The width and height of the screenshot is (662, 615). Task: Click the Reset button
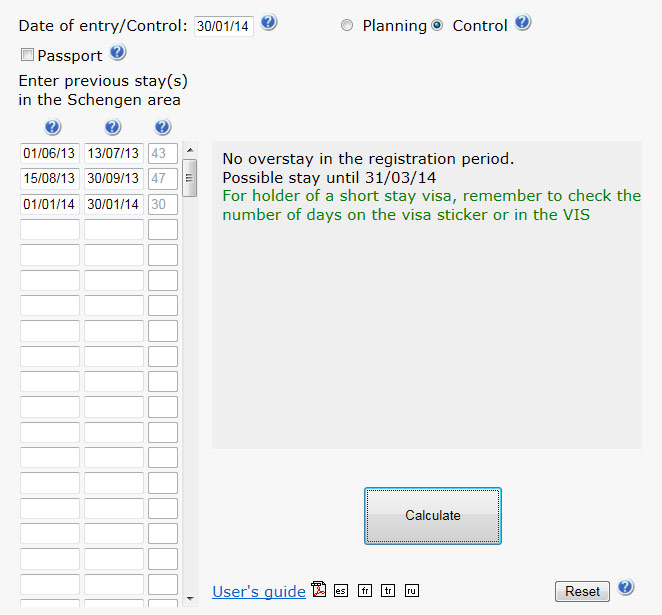point(582,591)
